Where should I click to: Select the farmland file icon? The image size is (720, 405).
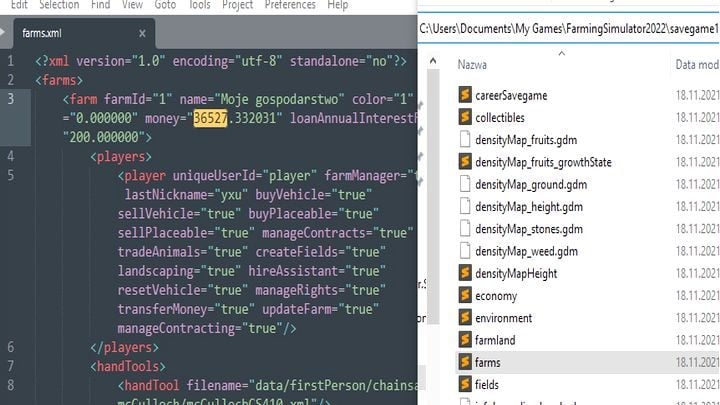[x=465, y=340]
